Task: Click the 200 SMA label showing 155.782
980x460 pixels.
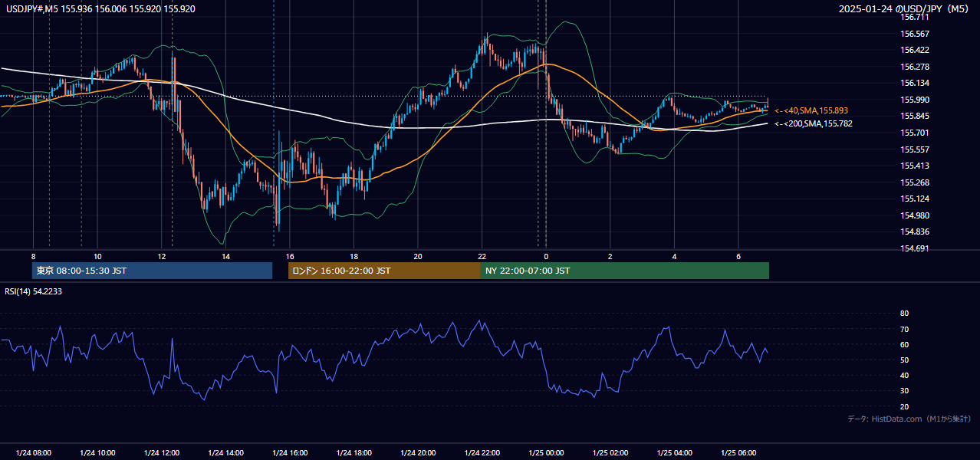Action: (814, 123)
